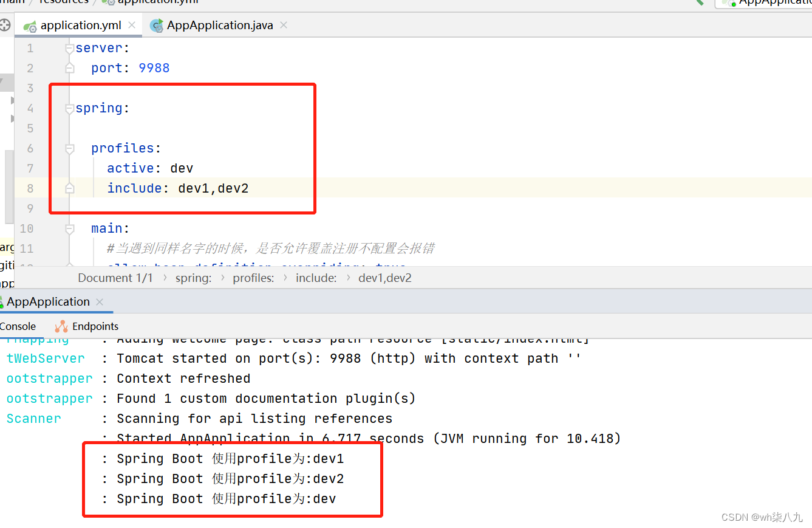Screen dimensions: 812x528
Task: Open the AppApplication run configuration dropdown
Action: [x=764, y=2]
